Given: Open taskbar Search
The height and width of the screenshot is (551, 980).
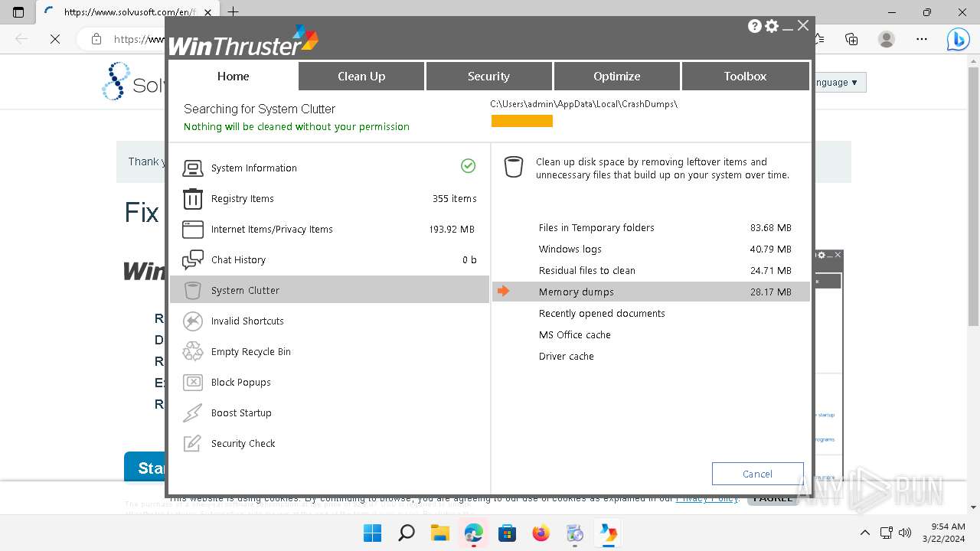Looking at the screenshot, I should coord(407,533).
